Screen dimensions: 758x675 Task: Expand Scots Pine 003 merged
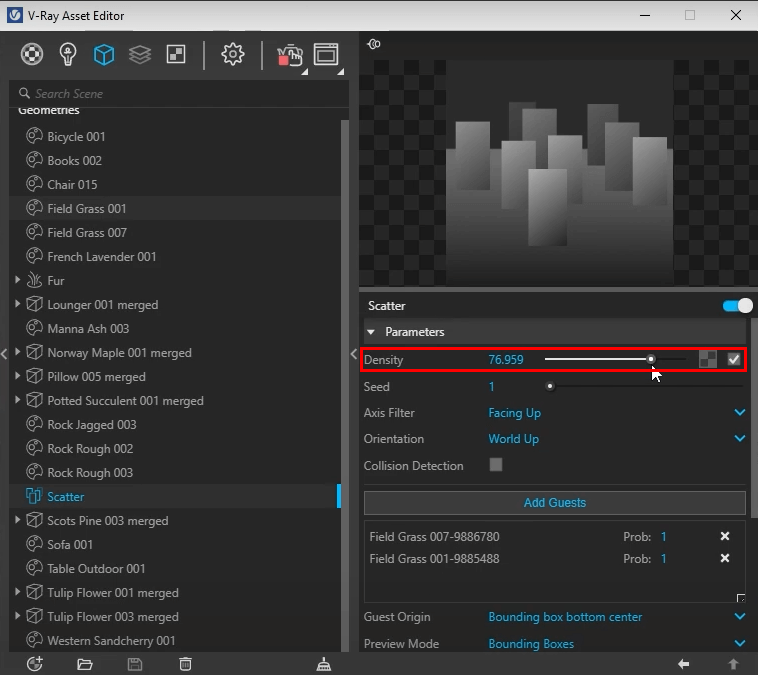(x=17, y=519)
